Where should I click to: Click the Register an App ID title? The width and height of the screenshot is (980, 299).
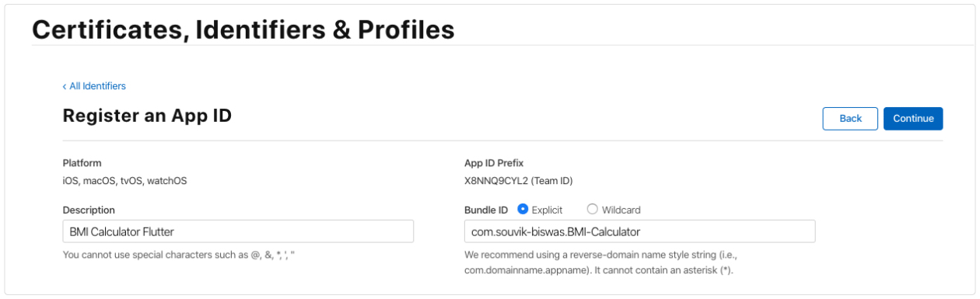point(147,116)
